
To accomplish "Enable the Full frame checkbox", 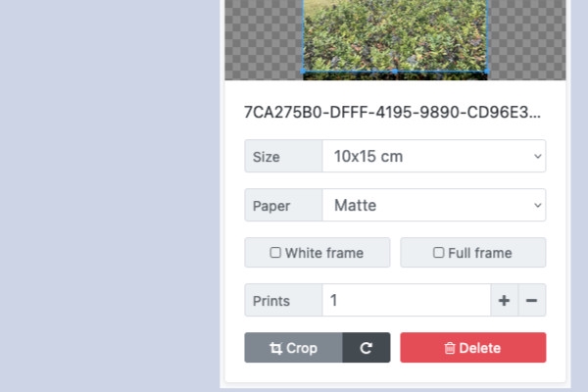I will tap(438, 253).
